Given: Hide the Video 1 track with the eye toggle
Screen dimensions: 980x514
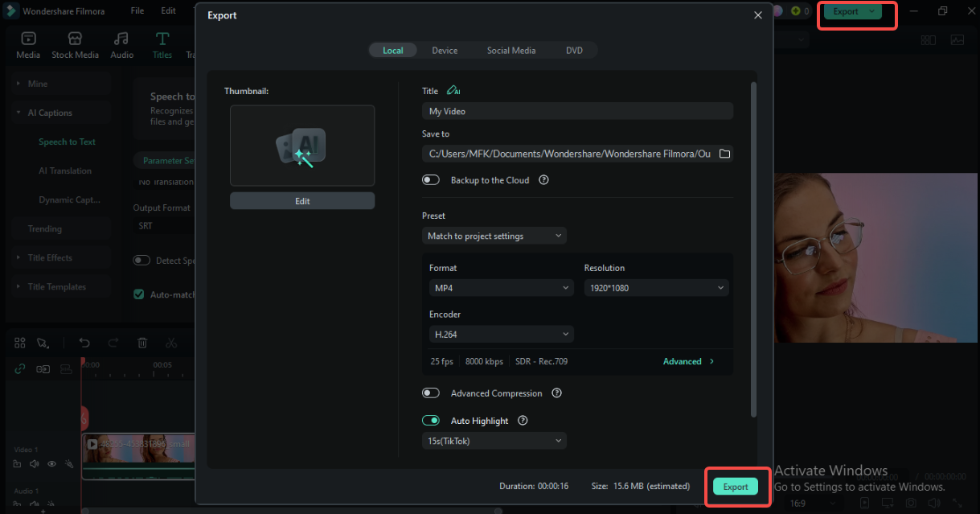Looking at the screenshot, I should pyautogui.click(x=51, y=463).
